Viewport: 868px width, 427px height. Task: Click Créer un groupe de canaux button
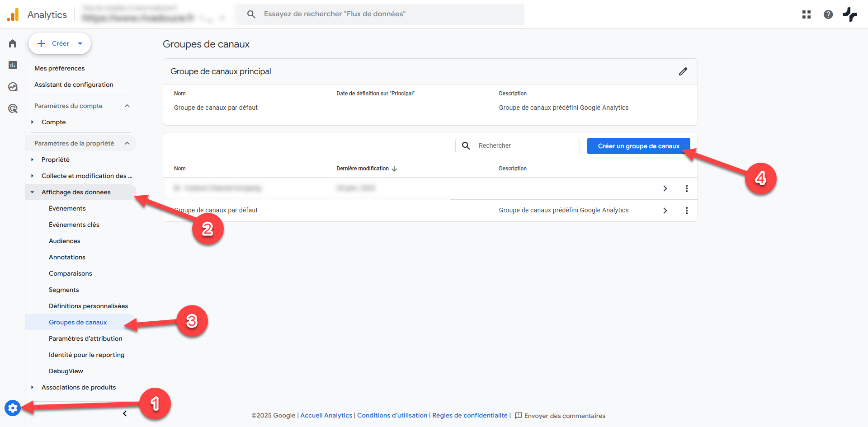(638, 146)
